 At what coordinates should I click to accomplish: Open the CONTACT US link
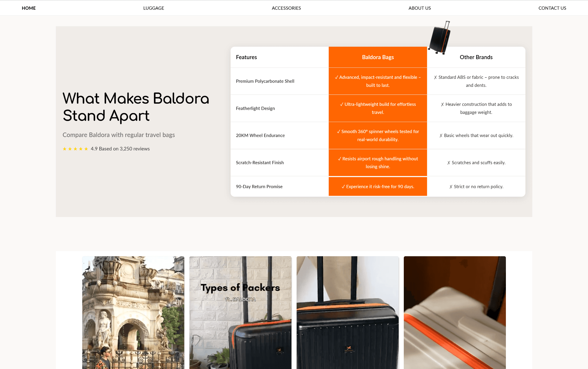552,8
